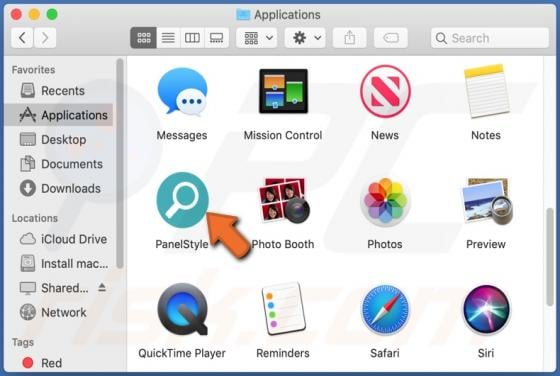Select the Notes app icon
Image resolution: width=560 pixels, height=376 pixels.
(x=486, y=91)
